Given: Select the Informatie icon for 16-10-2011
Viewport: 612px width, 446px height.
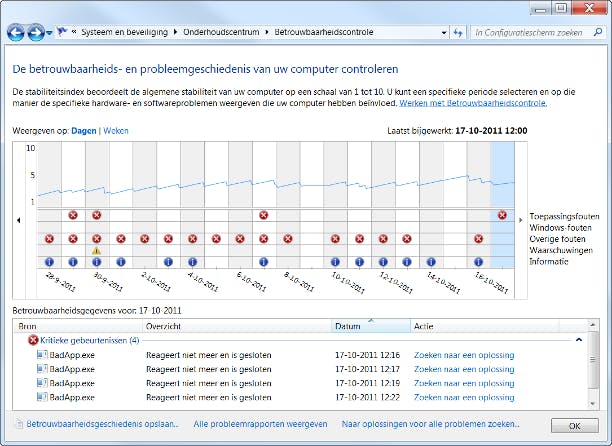Looking at the screenshot, I should [x=479, y=262].
